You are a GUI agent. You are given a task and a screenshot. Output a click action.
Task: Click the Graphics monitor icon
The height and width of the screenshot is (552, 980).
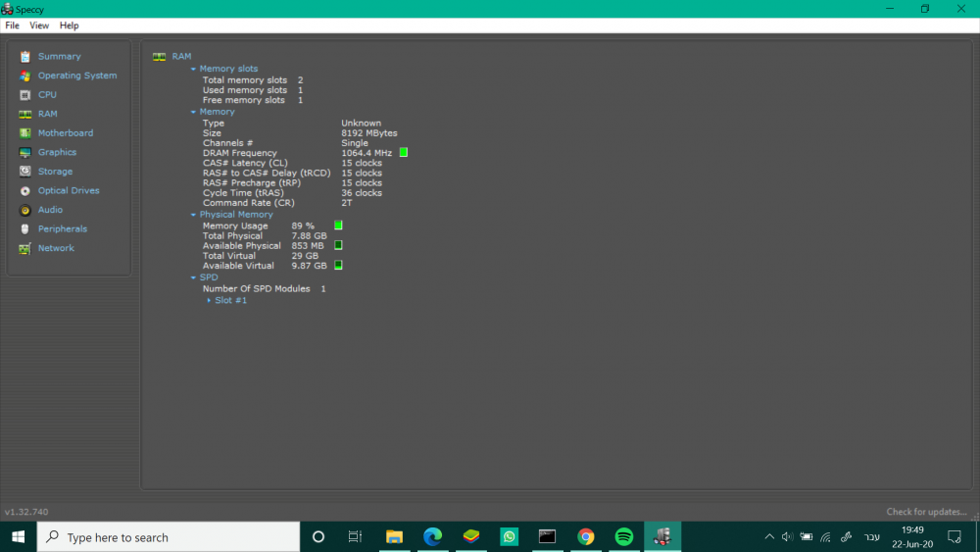[x=25, y=153]
